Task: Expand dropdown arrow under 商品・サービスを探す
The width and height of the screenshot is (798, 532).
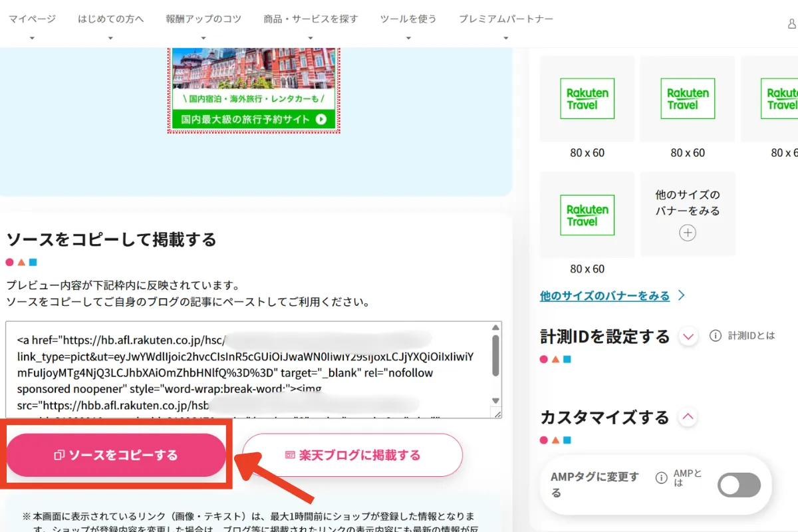Action: coord(311,38)
